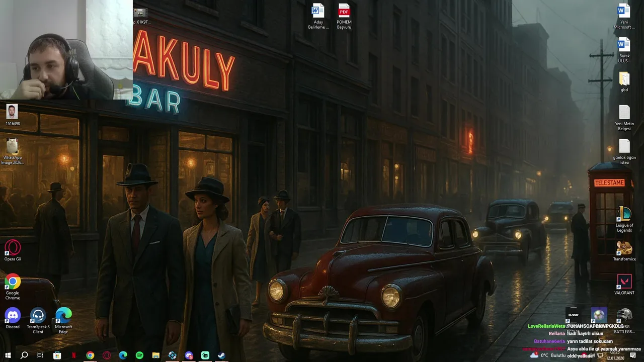644x362 pixels.
Task: Open the gbd folder icon
Action: [x=624, y=82]
